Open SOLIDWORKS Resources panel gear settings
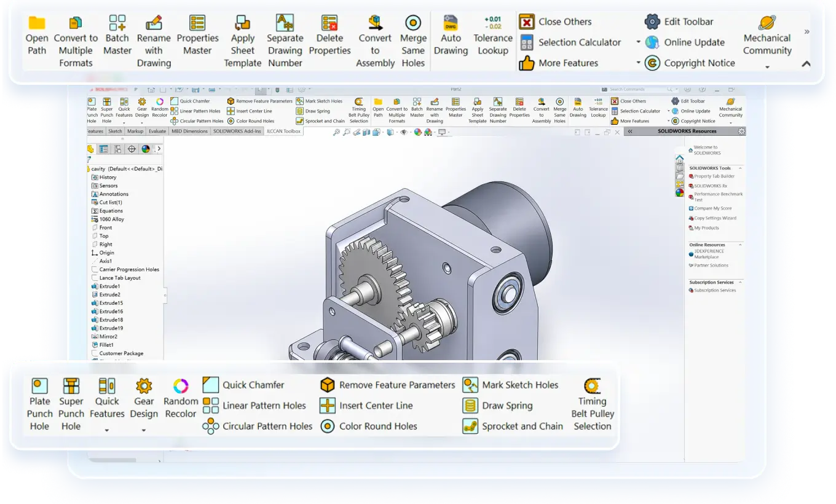Viewport: 836px width, 504px height. point(741,131)
